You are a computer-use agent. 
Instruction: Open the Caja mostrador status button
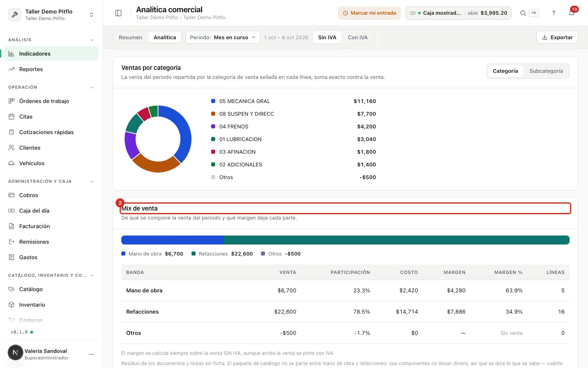point(459,13)
